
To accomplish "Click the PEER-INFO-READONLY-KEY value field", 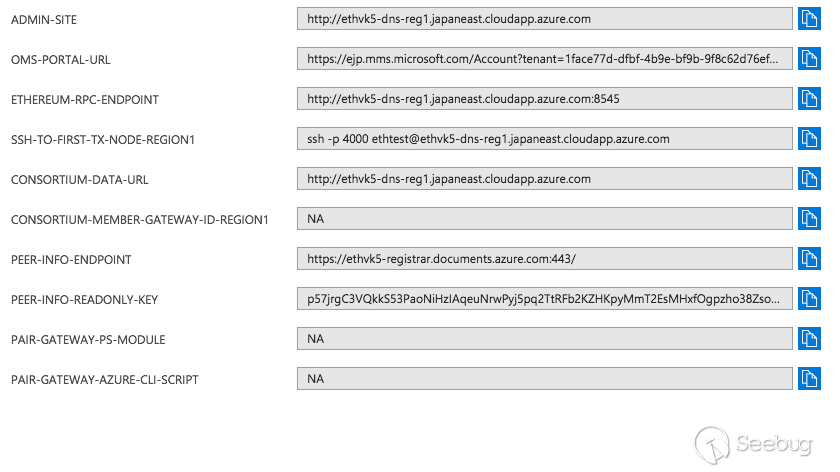I will tap(545, 299).
